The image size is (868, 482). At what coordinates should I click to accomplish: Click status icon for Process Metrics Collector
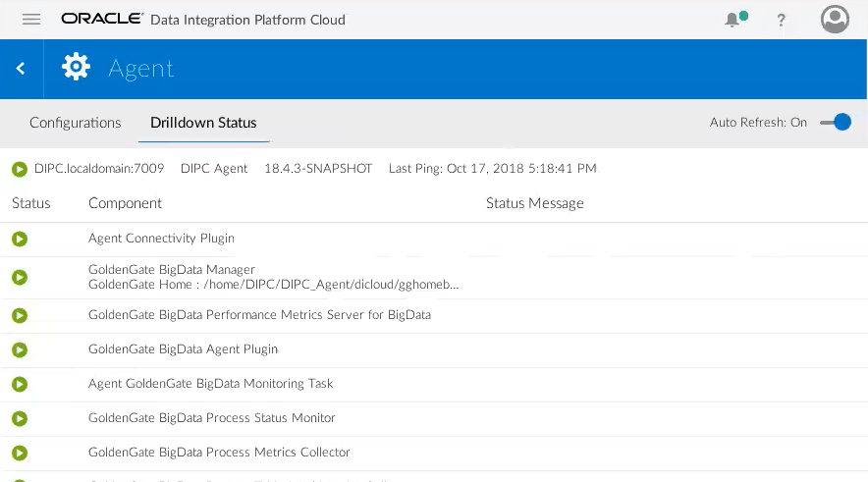20,453
